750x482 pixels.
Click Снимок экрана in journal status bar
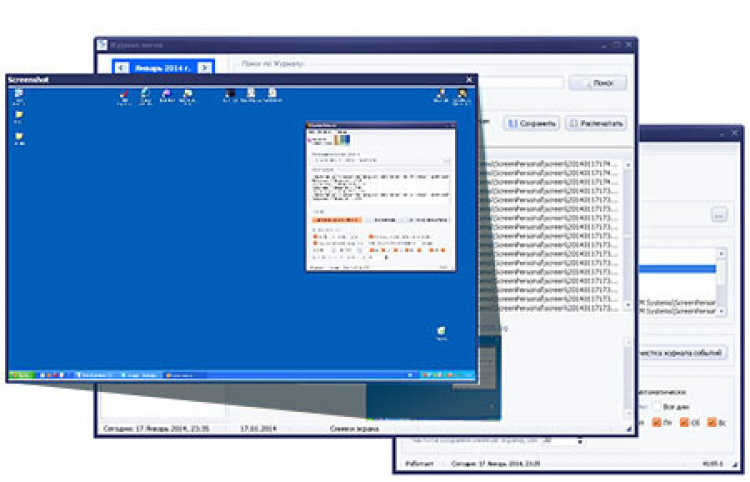pyautogui.click(x=354, y=428)
